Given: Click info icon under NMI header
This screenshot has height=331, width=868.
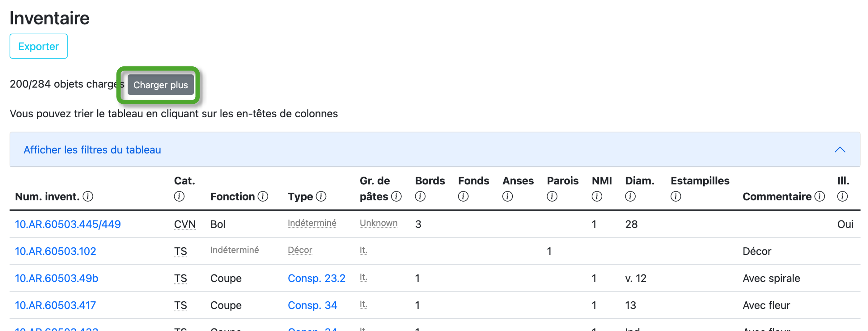Looking at the screenshot, I should tap(597, 196).
